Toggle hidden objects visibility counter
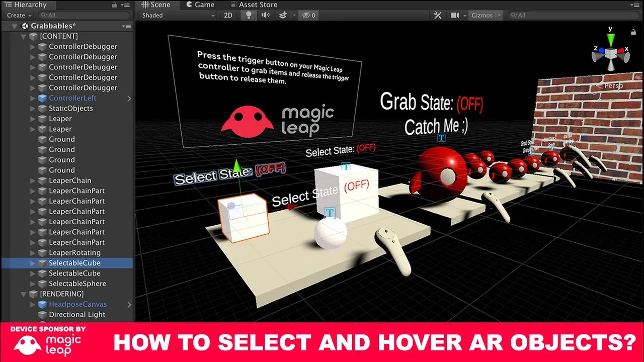The width and height of the screenshot is (644, 362). (x=308, y=15)
